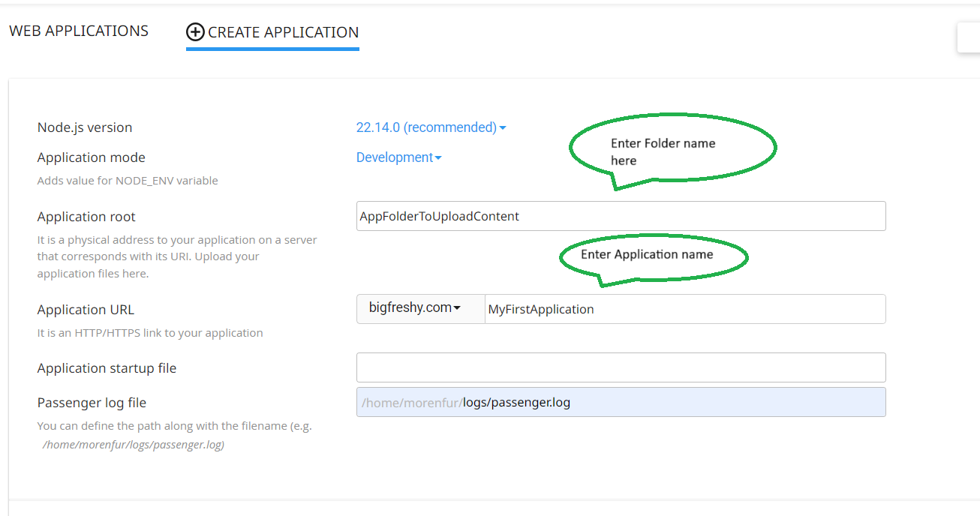Click the "Application root" label
The height and width of the screenshot is (516, 980).
[86, 217]
